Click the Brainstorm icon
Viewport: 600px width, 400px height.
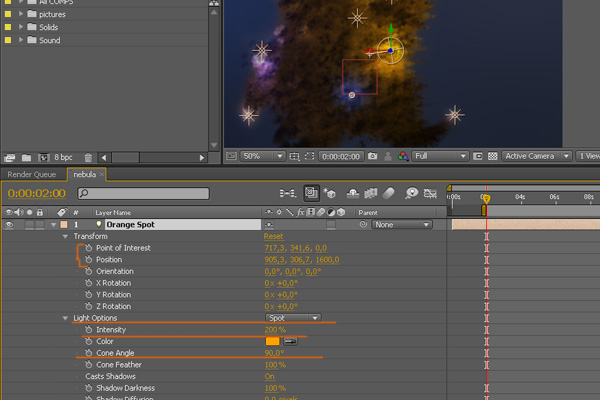tap(412, 193)
